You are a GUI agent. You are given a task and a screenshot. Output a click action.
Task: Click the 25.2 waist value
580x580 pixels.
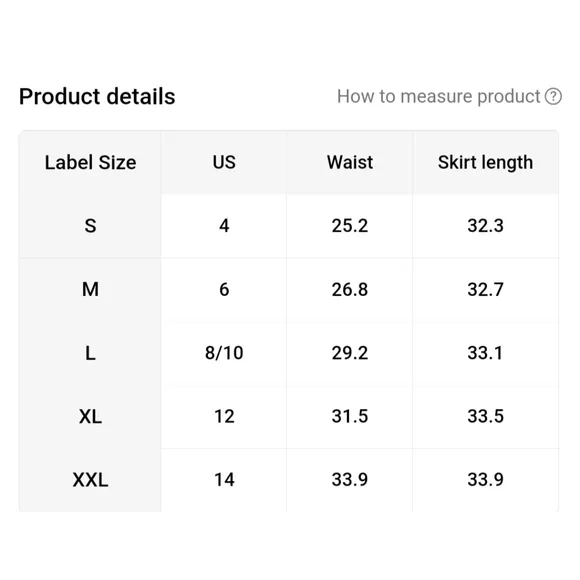(x=350, y=226)
